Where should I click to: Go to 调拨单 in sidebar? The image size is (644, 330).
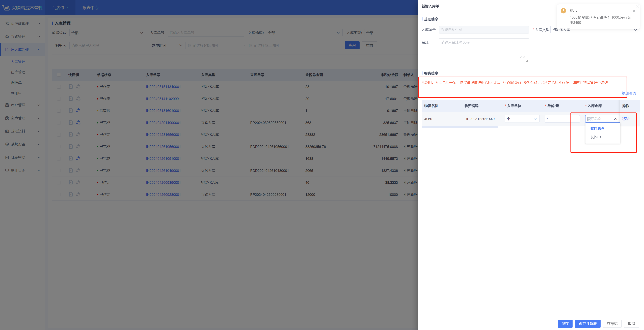tap(16, 83)
